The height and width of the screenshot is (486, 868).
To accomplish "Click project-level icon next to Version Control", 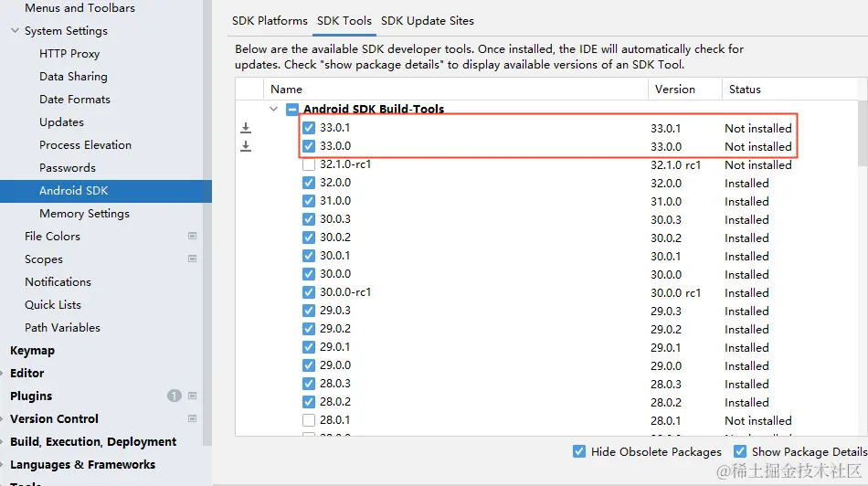I will coord(192,418).
